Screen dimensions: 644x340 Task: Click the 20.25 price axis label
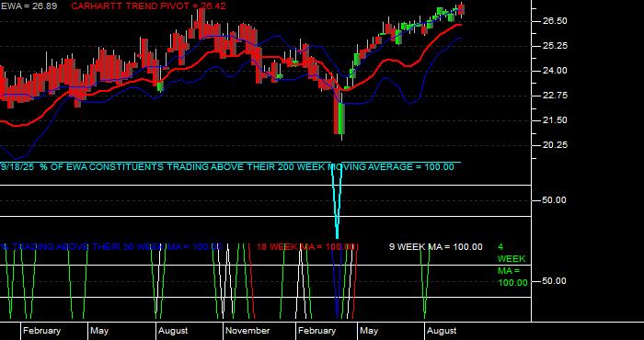(x=555, y=145)
